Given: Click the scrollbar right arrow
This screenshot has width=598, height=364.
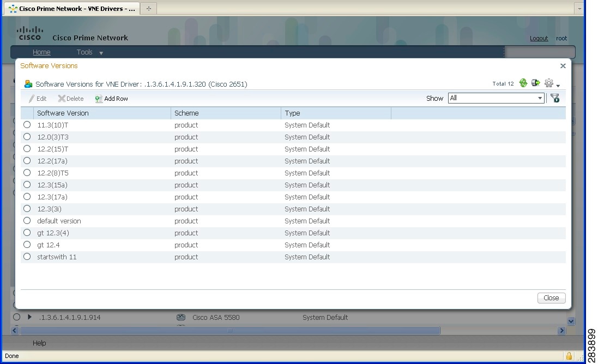Looking at the screenshot, I should pos(561,330).
